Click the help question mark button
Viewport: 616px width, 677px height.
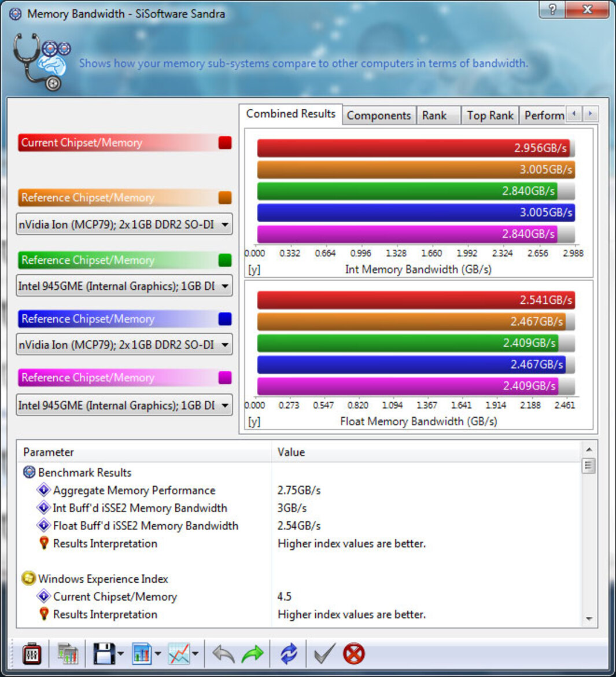(552, 9)
